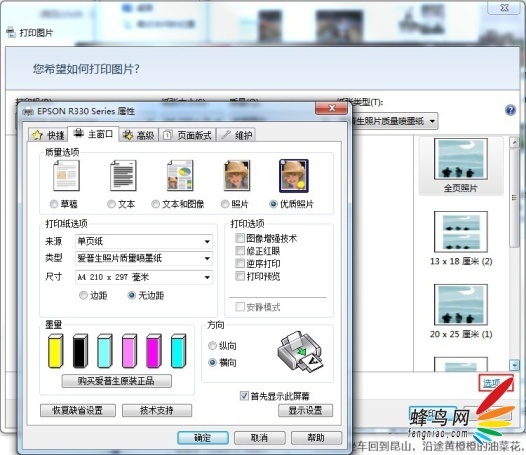Click the magenta ink level cartridge
The width and height of the screenshot is (526, 455).
pyautogui.click(x=154, y=351)
